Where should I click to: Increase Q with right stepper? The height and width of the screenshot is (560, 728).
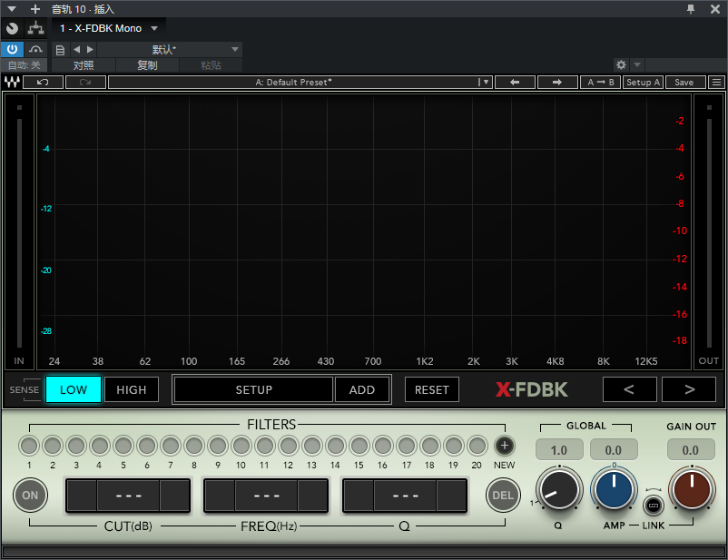click(x=451, y=496)
